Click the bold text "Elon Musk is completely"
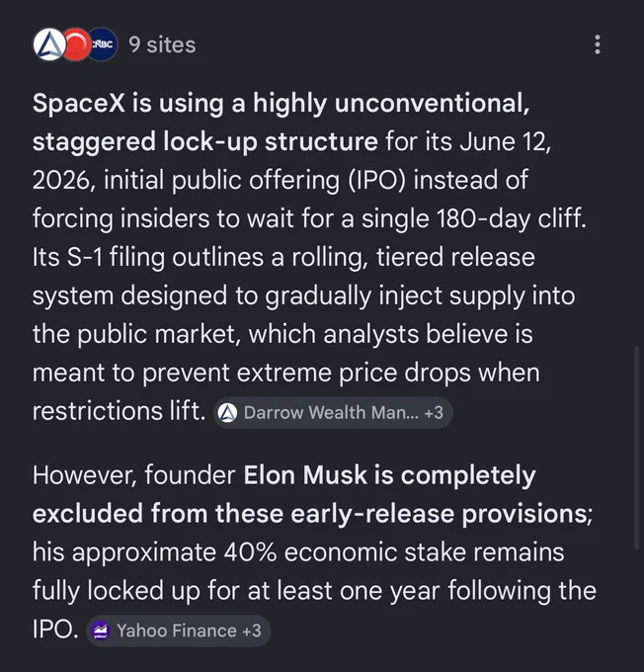Viewport: 644px width, 672px height. click(389, 475)
